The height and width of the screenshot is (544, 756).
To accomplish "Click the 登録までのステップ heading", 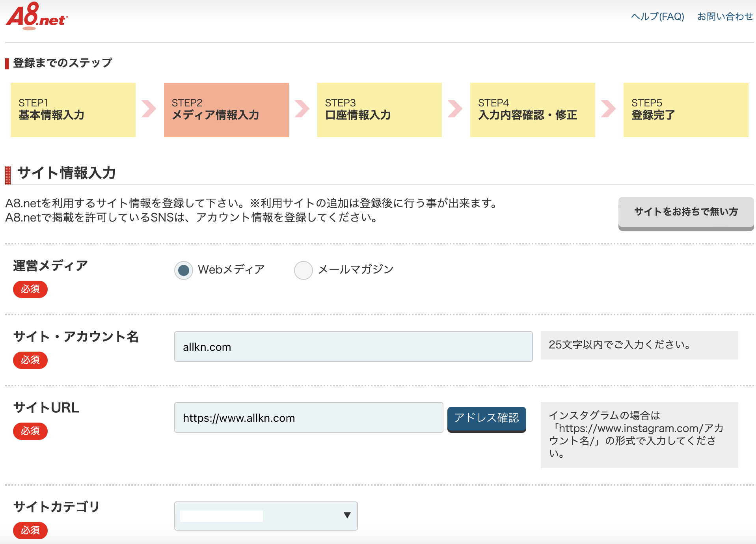I will pos(62,63).
